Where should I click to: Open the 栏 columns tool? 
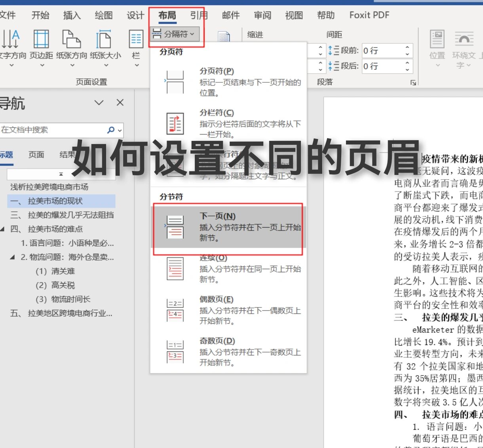136,47
